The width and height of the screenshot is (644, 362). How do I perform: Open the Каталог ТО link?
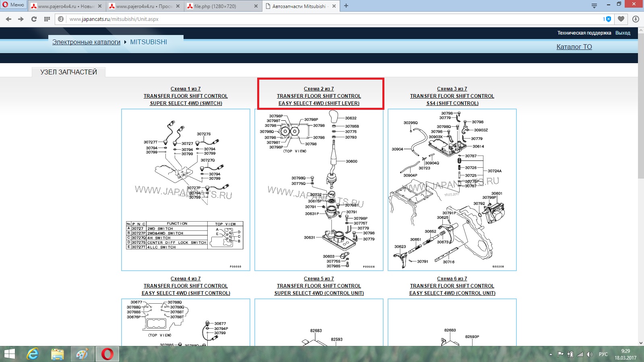tap(574, 47)
